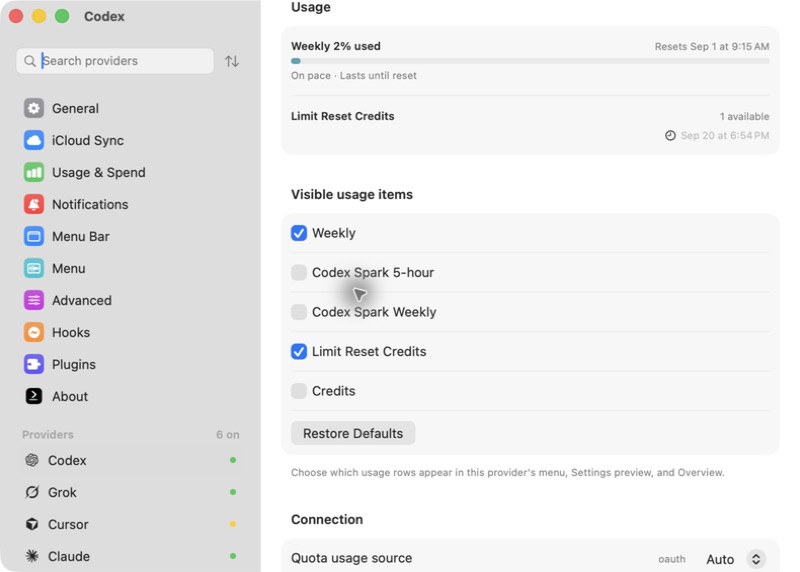
Task: Click the weekly usage progress bar
Action: (530, 61)
